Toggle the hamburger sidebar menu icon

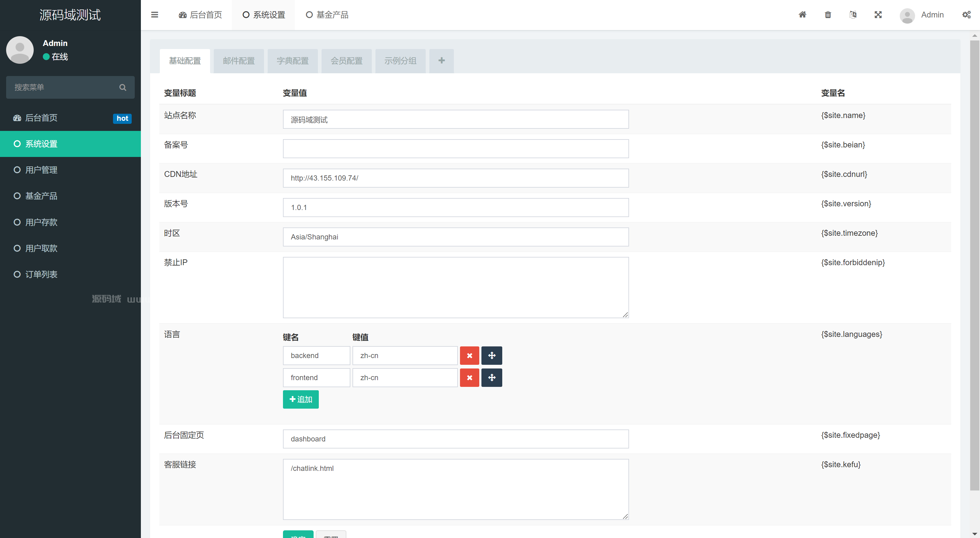[154, 15]
